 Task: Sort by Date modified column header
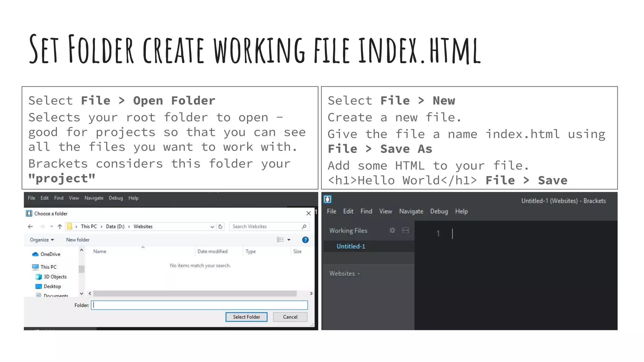click(x=213, y=251)
